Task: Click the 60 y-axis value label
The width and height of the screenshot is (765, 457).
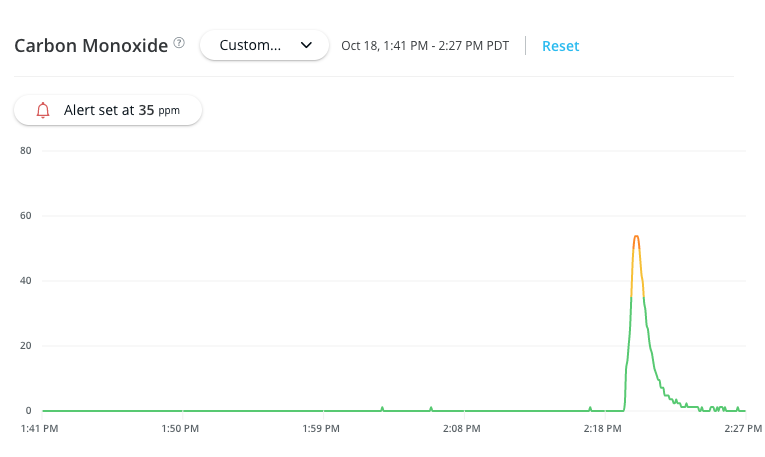Action: pyautogui.click(x=26, y=216)
